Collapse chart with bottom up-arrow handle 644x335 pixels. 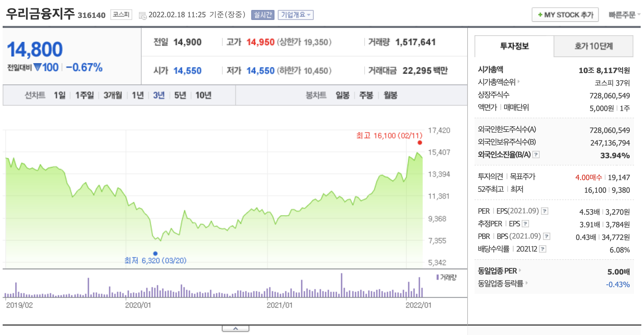coord(236,328)
